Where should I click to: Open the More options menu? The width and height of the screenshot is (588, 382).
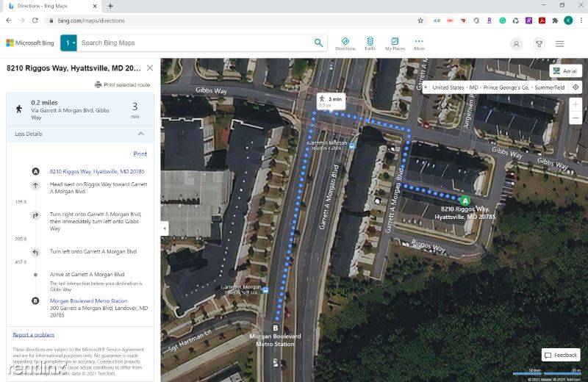click(419, 43)
